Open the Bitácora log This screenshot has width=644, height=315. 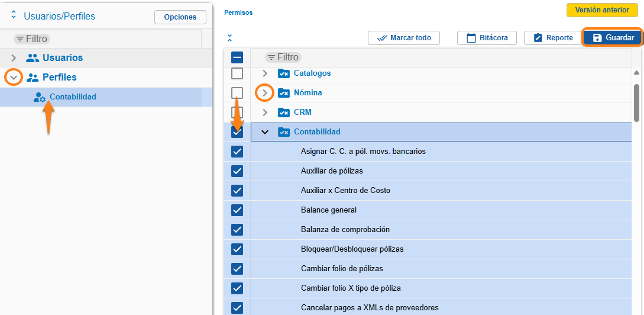487,38
